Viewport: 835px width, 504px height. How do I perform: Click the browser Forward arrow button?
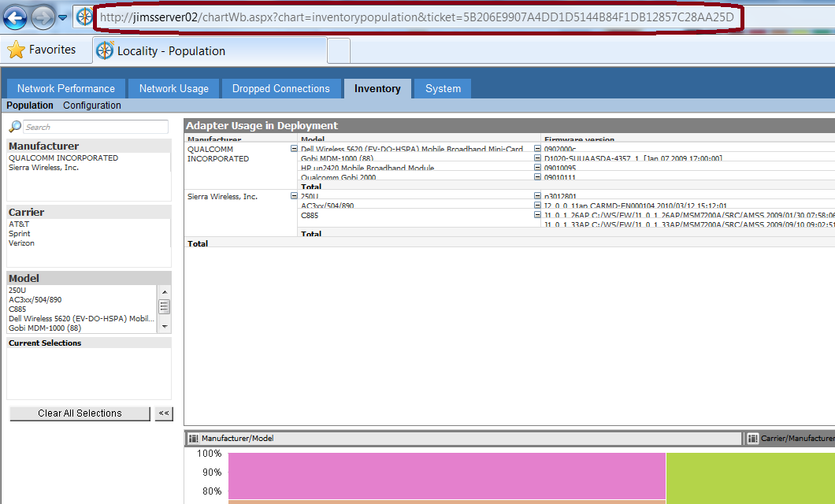[x=43, y=17]
